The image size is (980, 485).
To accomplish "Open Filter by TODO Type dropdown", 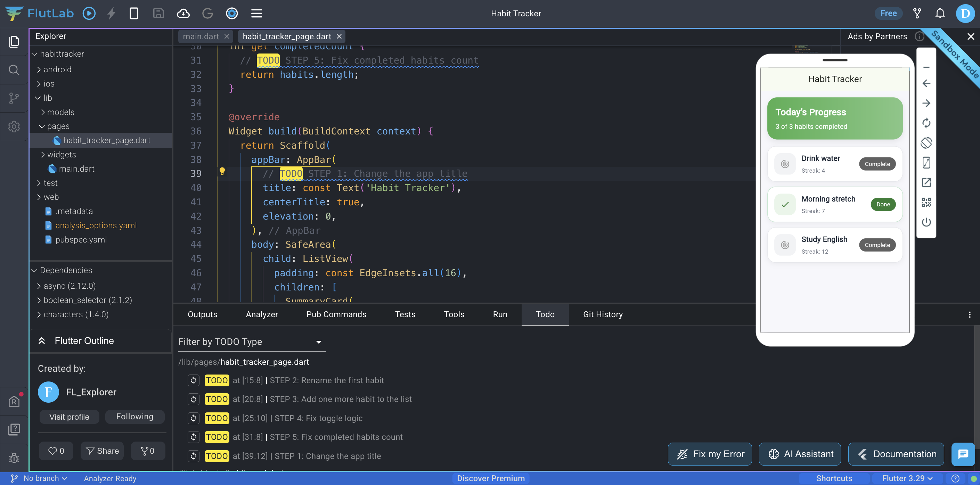I will tap(251, 342).
